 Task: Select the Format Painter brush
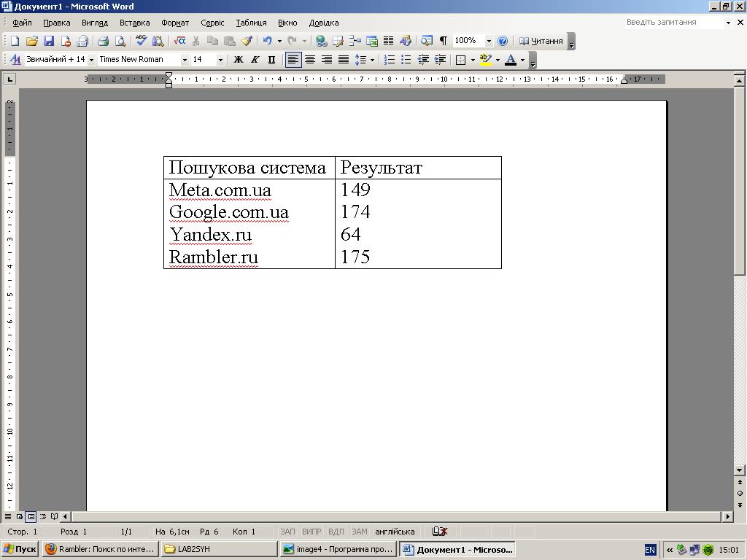pos(247,41)
